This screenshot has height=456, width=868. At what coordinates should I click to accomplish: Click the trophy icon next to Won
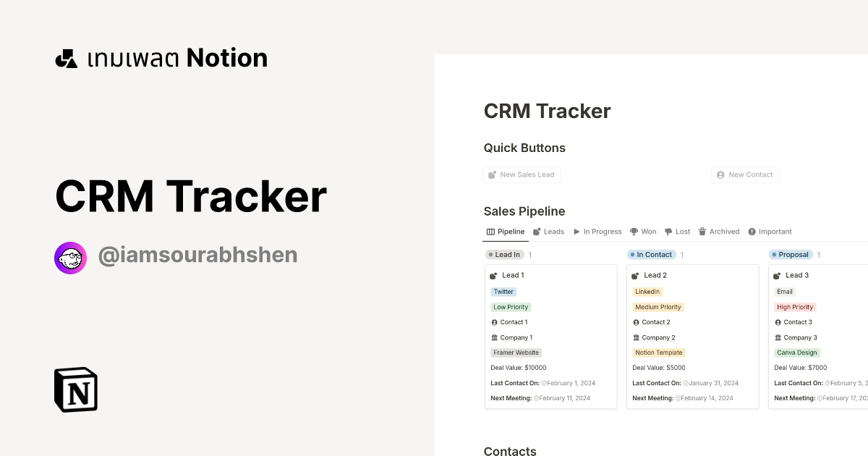click(634, 231)
